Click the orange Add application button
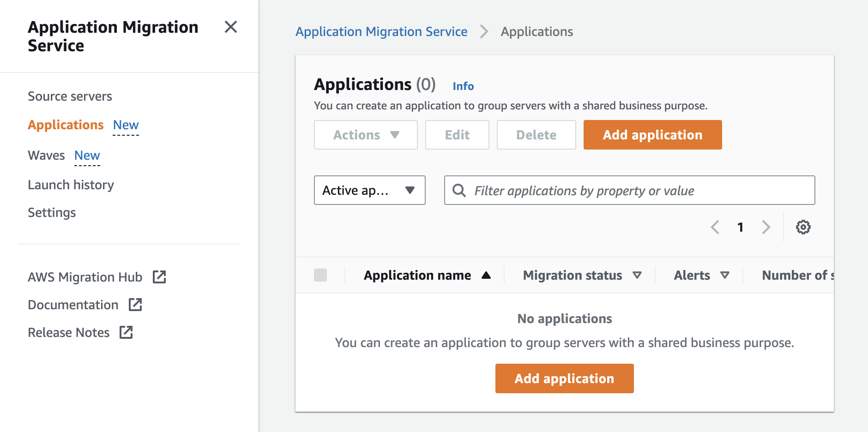The width and height of the screenshot is (868, 432). tap(652, 135)
